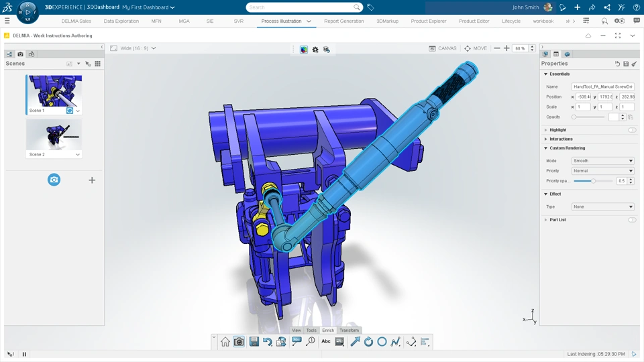Click the brush icon in Properties header
The width and height of the screenshot is (644, 362).
[x=634, y=64]
